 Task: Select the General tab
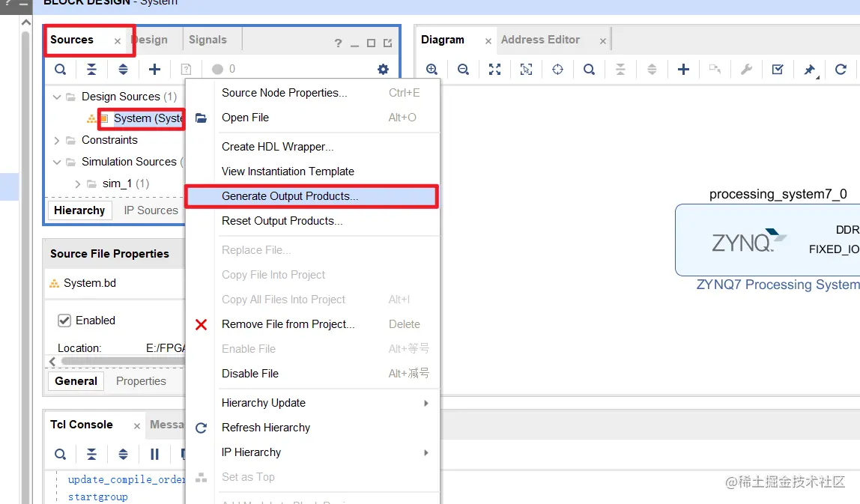click(76, 381)
